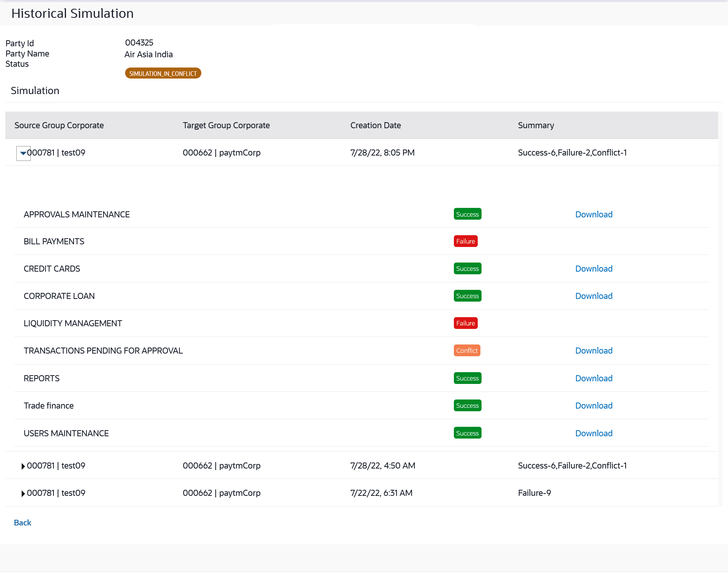Collapse the expanded 8:05 PM simulation row

coord(23,153)
